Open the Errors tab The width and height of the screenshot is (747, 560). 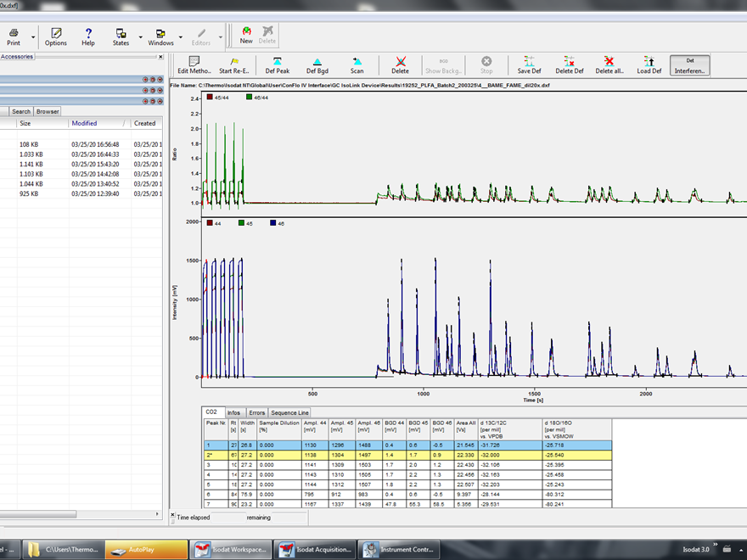tap(256, 413)
